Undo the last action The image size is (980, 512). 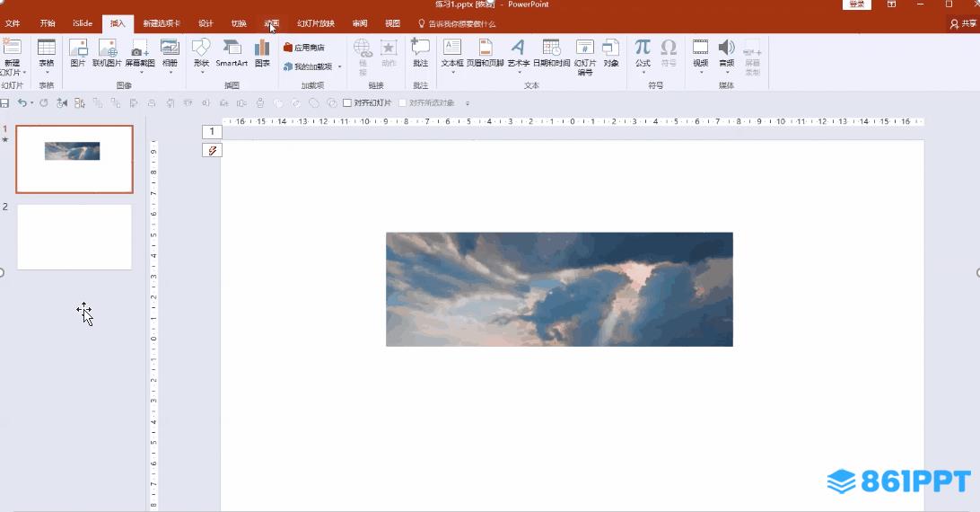tap(22, 102)
